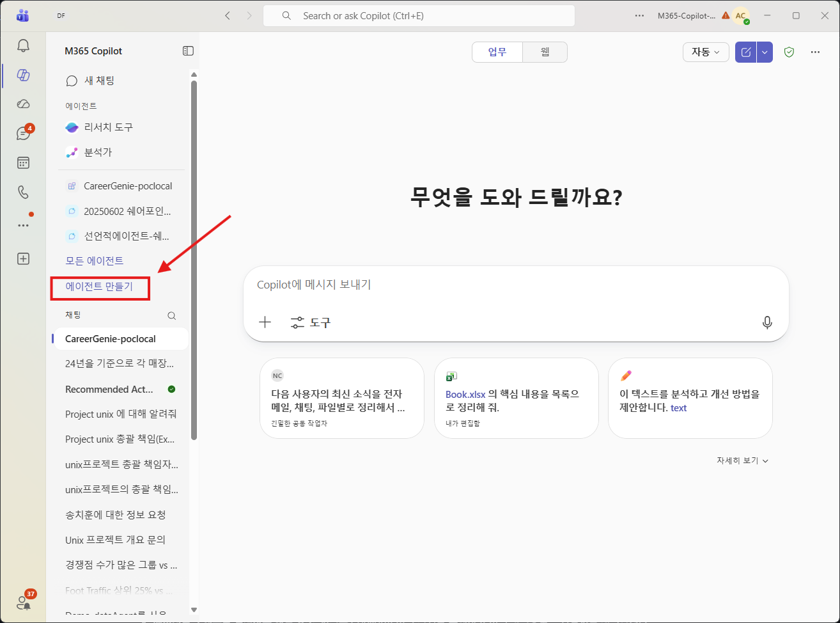Open people icon with 37 badge

[24, 601]
